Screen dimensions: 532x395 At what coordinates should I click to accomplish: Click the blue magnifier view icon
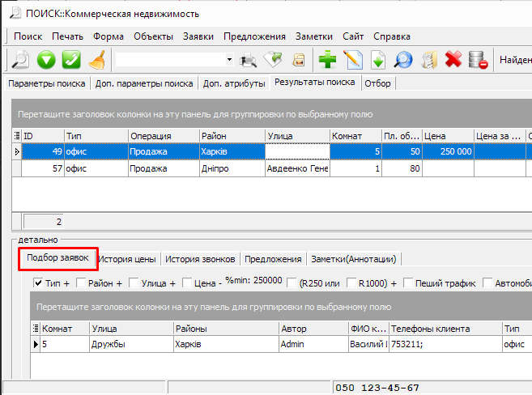(x=402, y=60)
